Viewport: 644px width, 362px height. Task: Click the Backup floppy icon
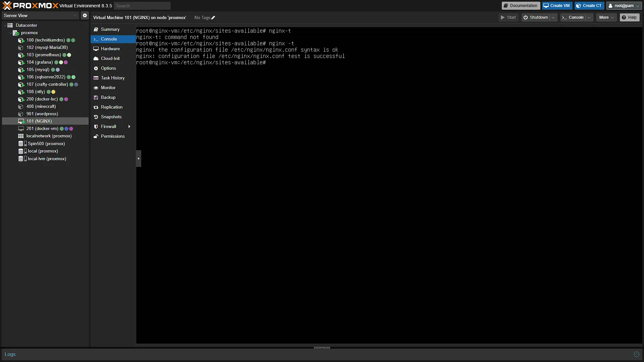[96, 98]
